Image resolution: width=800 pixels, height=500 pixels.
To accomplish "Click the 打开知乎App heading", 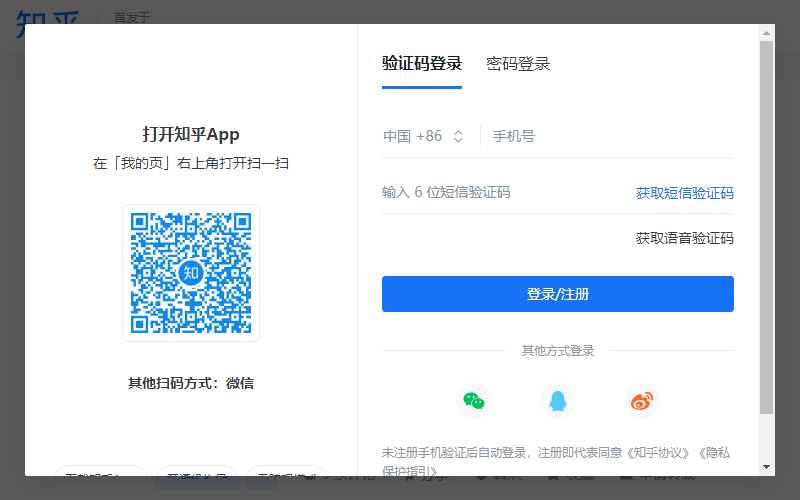I will (191, 134).
